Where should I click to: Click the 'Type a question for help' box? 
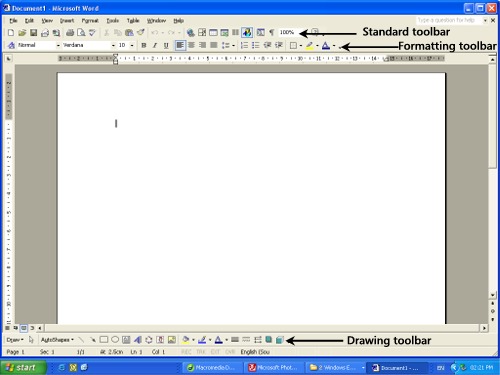[x=449, y=20]
